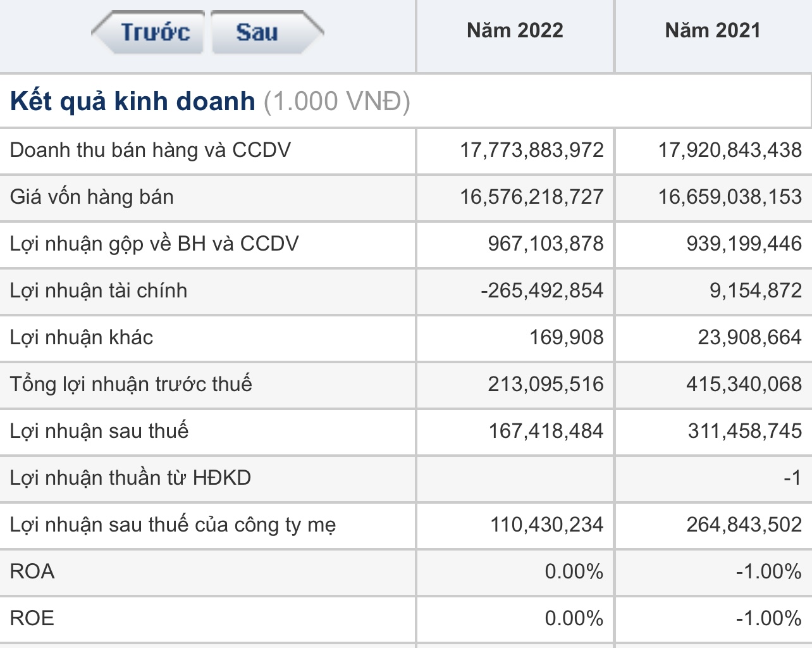Click the -265,492,854 financial profit value
Image resolution: width=812 pixels, height=648 pixels.
point(542,290)
